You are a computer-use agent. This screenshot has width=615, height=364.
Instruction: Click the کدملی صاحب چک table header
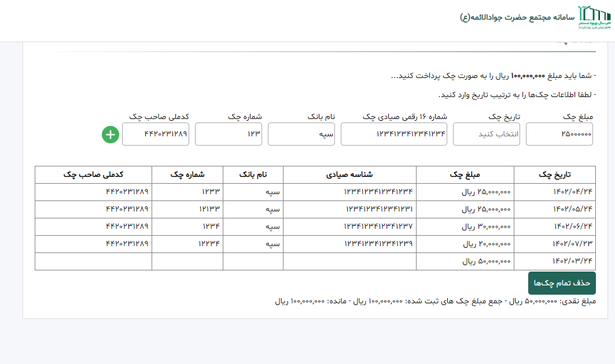(93, 174)
